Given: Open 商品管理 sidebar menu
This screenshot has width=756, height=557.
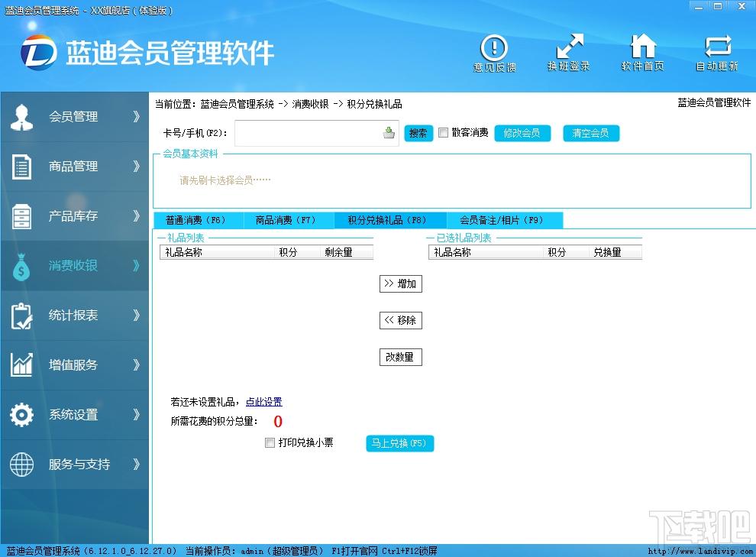Looking at the screenshot, I should (74, 167).
